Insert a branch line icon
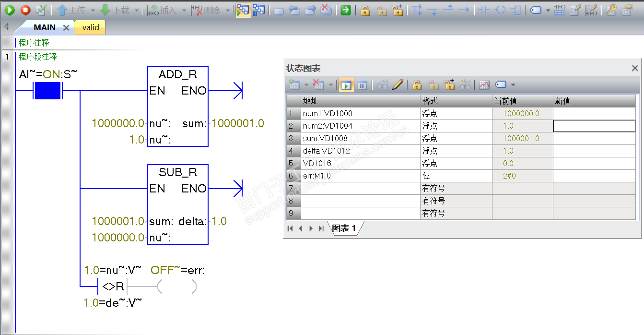The width and height of the screenshot is (644, 335). pos(417,10)
